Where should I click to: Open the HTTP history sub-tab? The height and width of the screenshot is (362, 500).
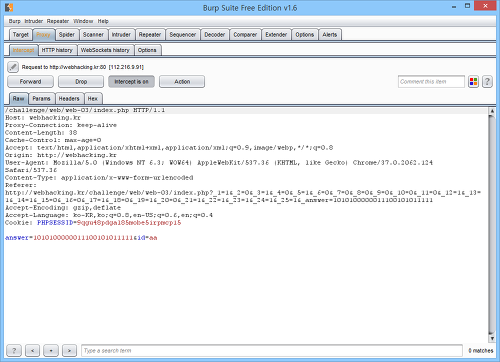[57, 50]
